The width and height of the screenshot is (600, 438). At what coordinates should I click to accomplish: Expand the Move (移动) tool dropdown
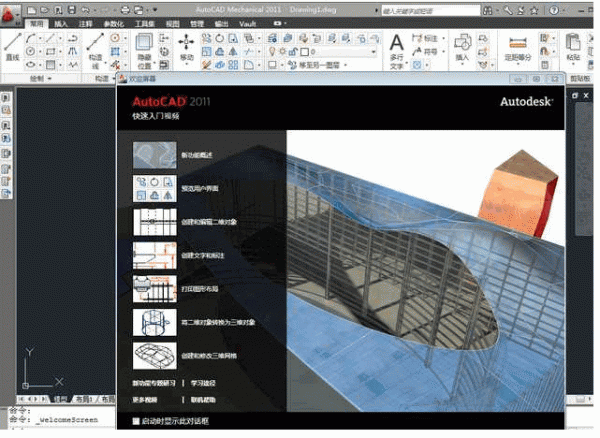(x=186, y=65)
